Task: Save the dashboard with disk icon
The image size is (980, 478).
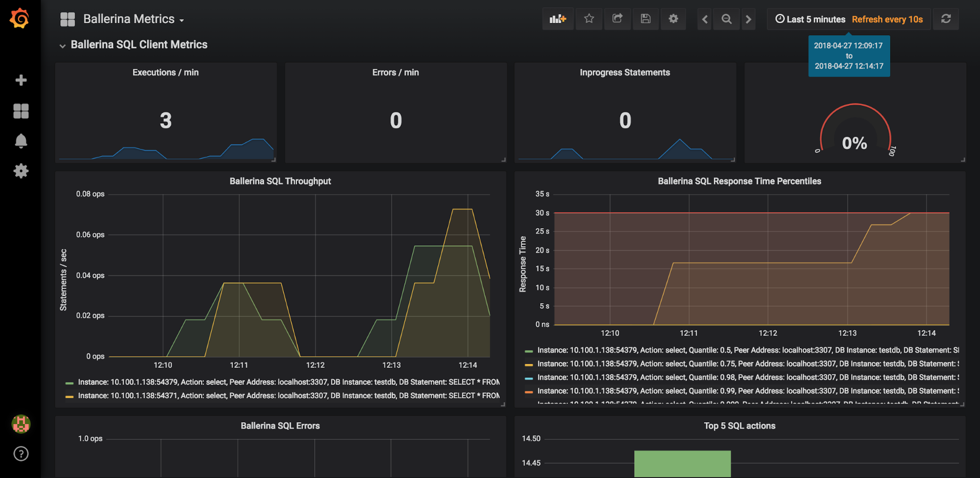Action: pyautogui.click(x=645, y=19)
